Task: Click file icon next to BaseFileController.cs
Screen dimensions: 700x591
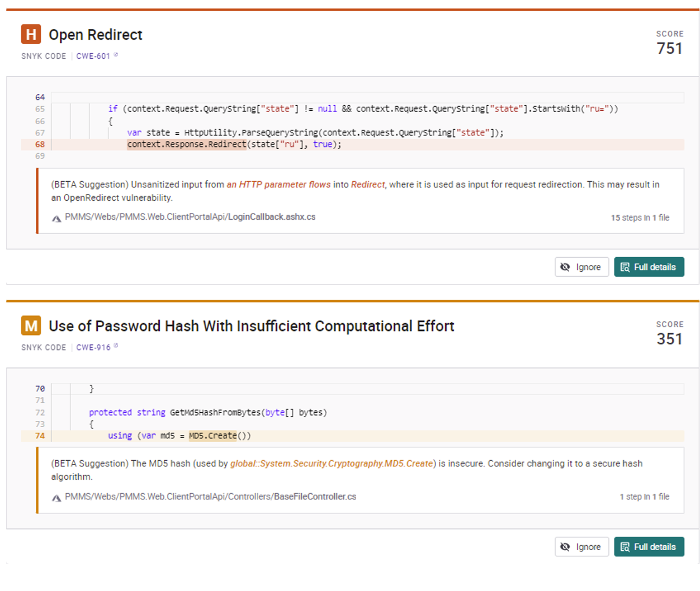Action: click(x=56, y=498)
